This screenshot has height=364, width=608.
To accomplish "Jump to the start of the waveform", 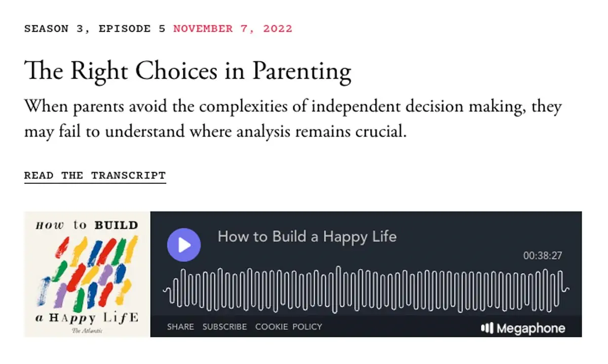I will click(x=165, y=290).
